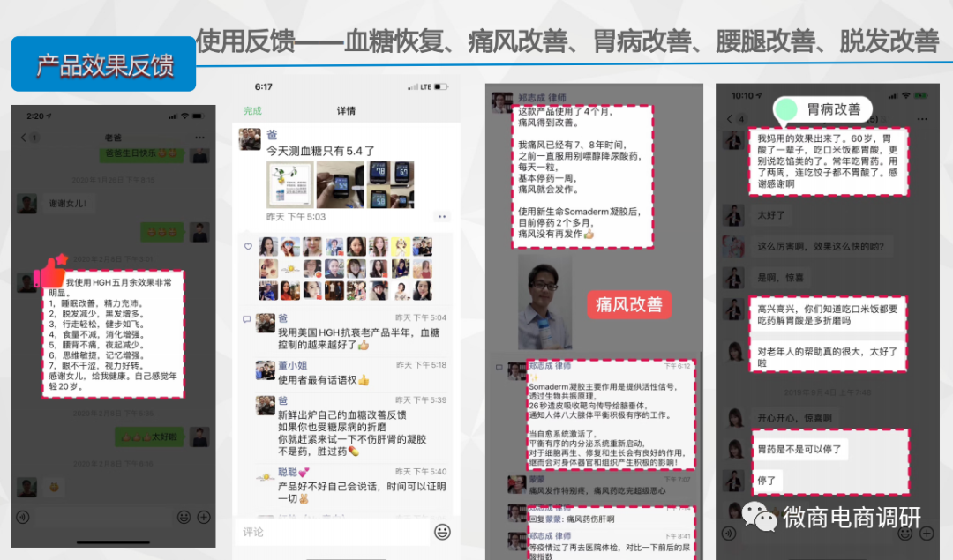Tap the plus attachment icon in 老爸 chat
This screenshot has width=953, height=560.
click(204, 517)
